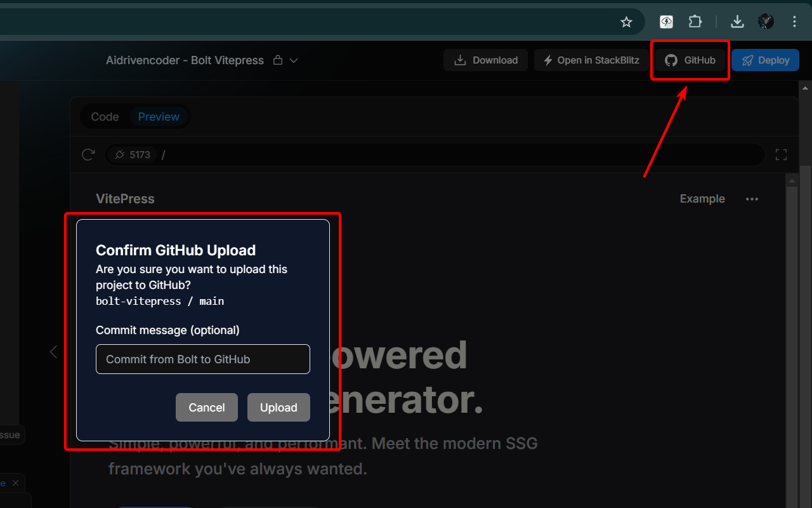Toggle full screen preview icon
This screenshot has width=812, height=508.
coord(781,154)
